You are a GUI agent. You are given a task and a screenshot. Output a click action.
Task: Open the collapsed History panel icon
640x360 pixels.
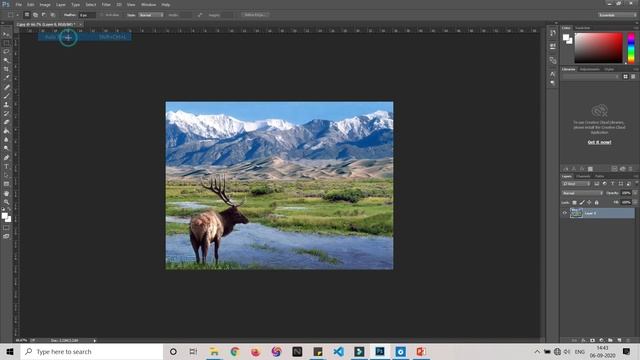553,33
